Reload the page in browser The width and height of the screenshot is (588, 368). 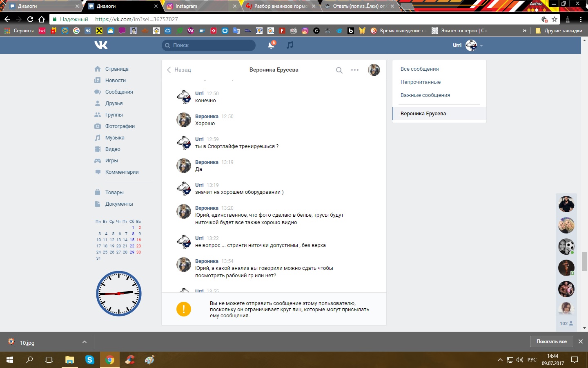tap(30, 19)
